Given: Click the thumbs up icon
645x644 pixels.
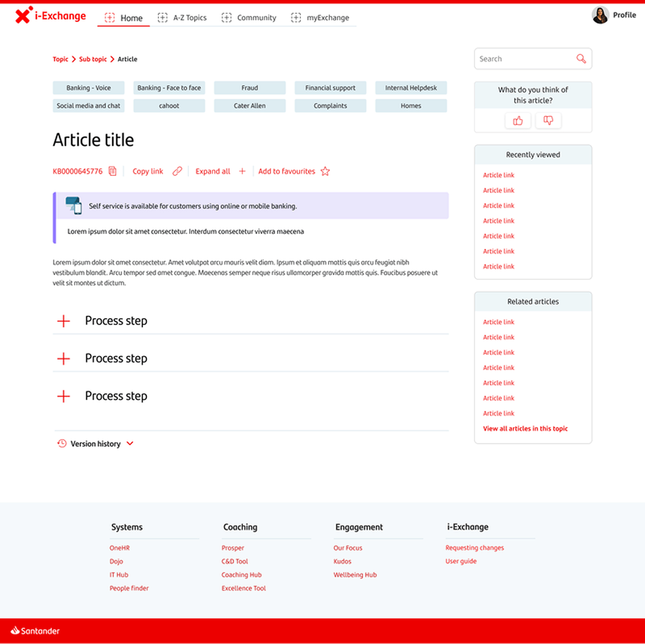Looking at the screenshot, I should coord(518,120).
